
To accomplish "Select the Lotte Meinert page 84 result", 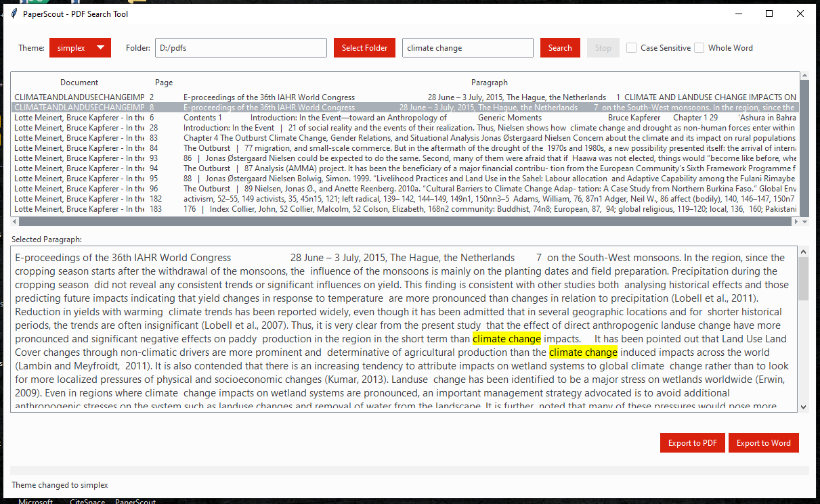I will 405,148.
